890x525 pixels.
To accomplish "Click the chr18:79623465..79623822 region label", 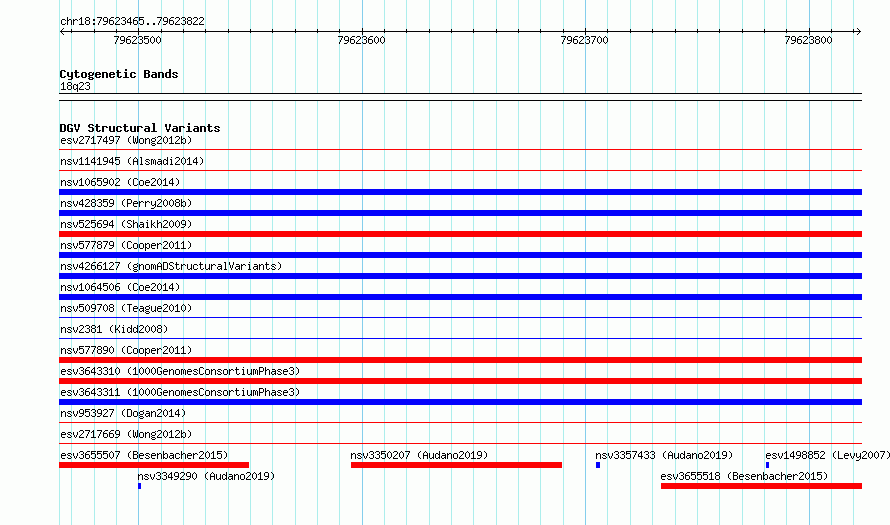I will point(132,21).
